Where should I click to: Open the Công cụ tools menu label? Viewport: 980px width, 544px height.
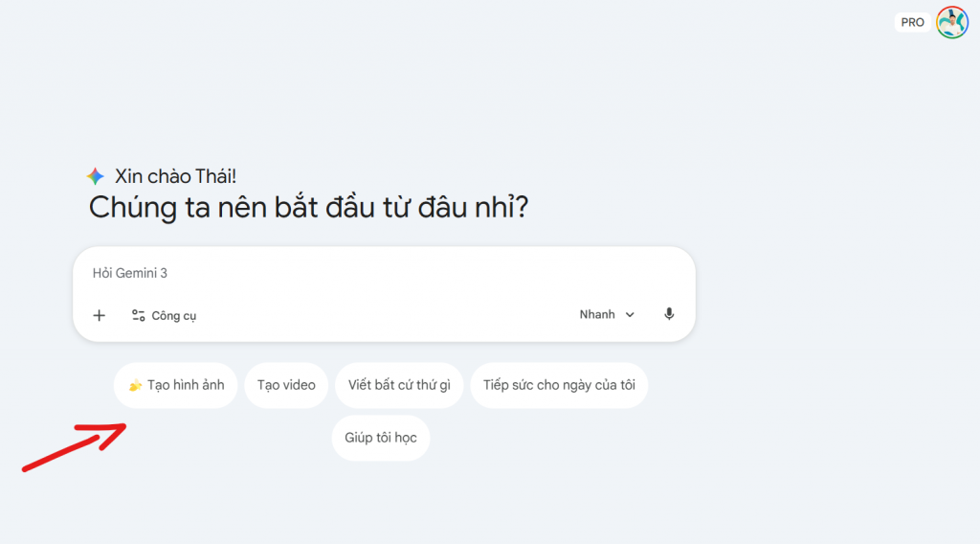[174, 315]
